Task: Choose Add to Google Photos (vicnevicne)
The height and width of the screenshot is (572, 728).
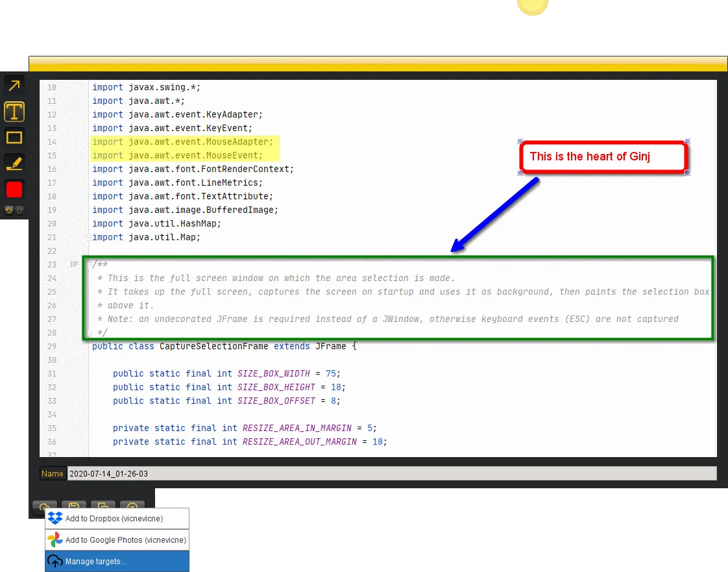Action: (117, 540)
